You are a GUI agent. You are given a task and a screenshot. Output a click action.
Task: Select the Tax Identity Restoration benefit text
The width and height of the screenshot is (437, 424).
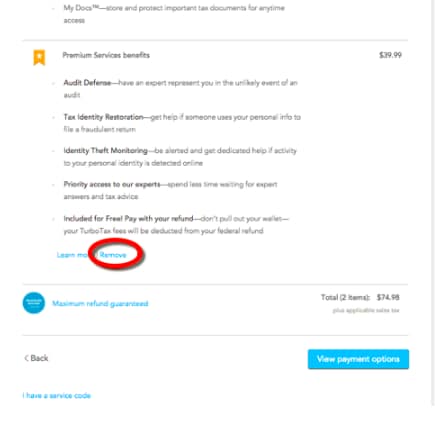click(182, 123)
